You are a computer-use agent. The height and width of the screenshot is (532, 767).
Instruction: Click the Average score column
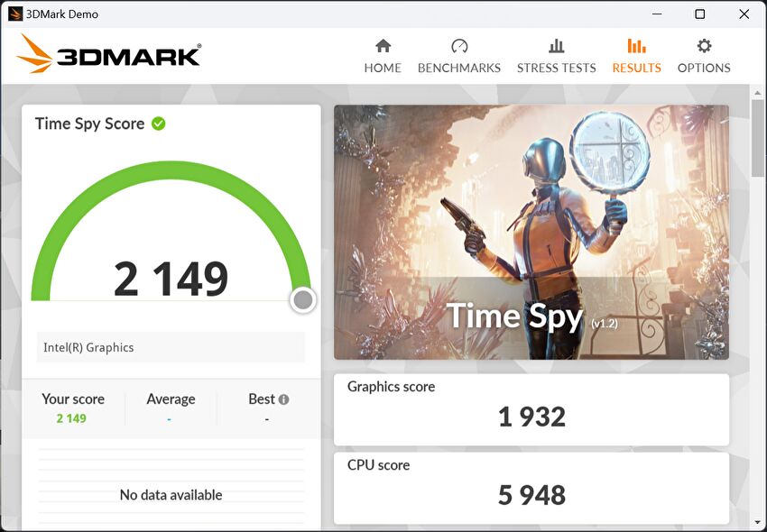tap(171, 408)
